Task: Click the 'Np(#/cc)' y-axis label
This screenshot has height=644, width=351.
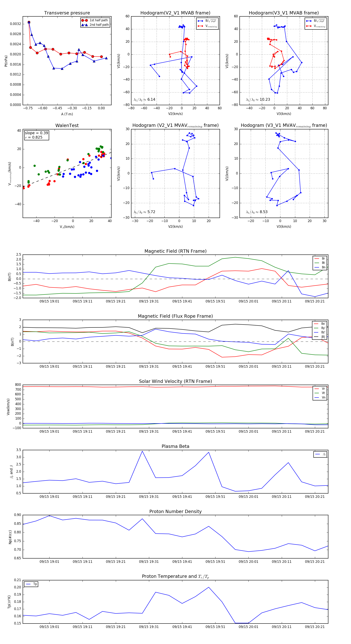Action: pyautogui.click(x=10, y=537)
